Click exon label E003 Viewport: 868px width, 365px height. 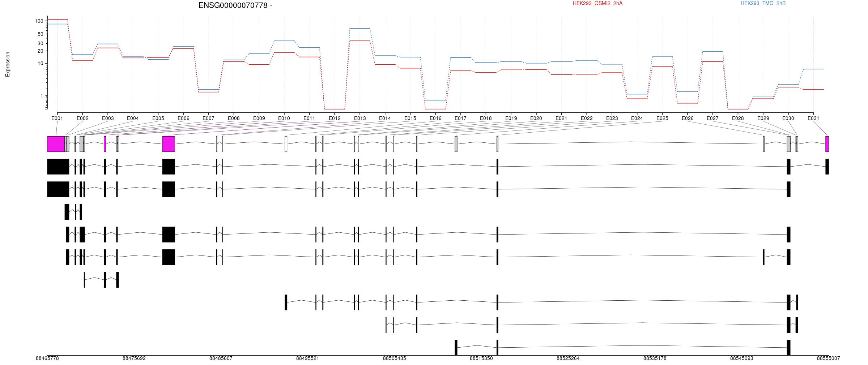[108, 118]
